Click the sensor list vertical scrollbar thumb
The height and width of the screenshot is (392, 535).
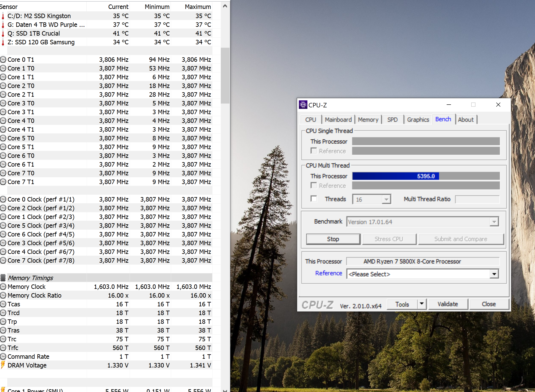tap(225, 75)
